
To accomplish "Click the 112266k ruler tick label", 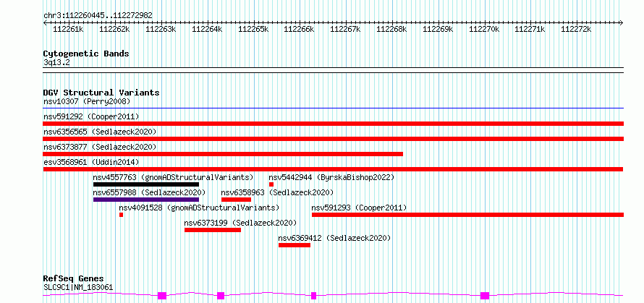I will coord(299,29).
